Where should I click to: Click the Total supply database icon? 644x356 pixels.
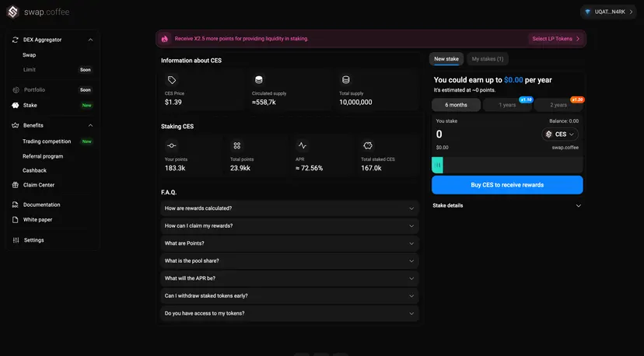pos(346,79)
